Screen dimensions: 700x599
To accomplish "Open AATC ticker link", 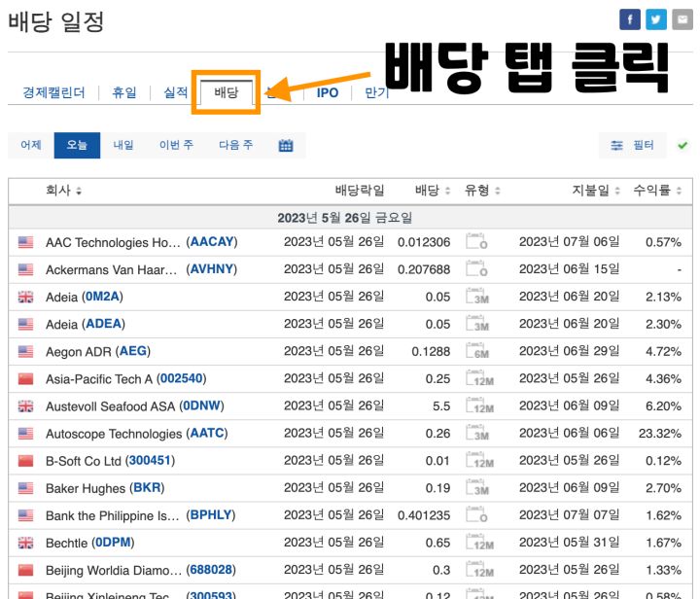I will tap(207, 433).
